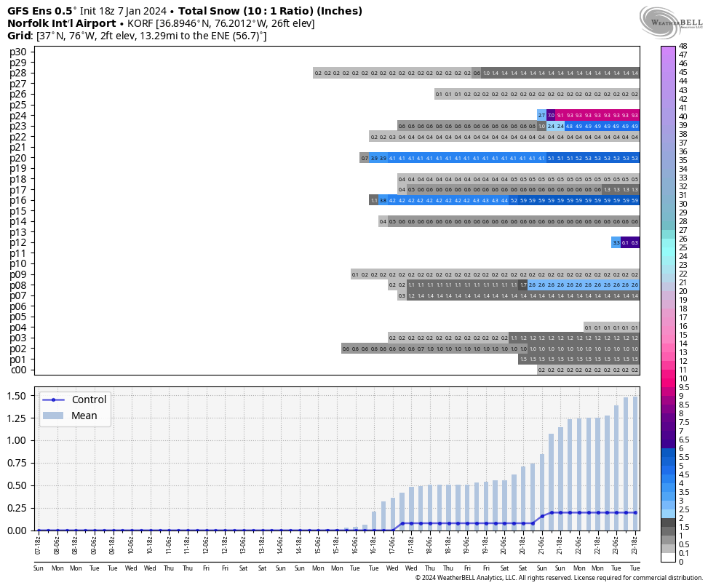The width and height of the screenshot is (716, 588).
Task: Select the 17-06z time axis label
Action: [x=393, y=544]
